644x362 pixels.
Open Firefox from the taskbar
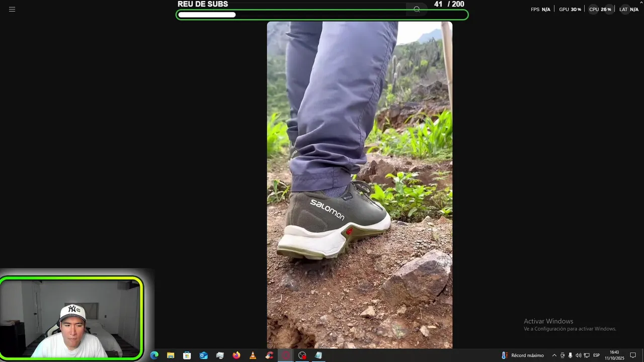(236, 355)
